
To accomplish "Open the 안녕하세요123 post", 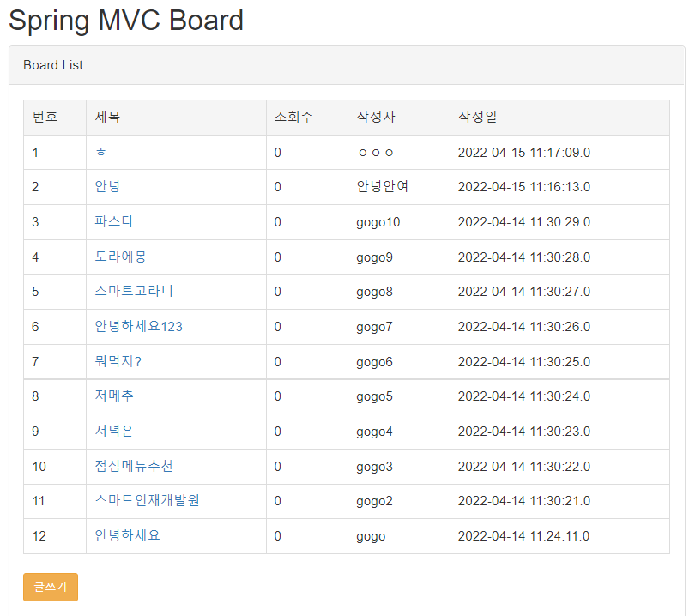I will (x=138, y=326).
